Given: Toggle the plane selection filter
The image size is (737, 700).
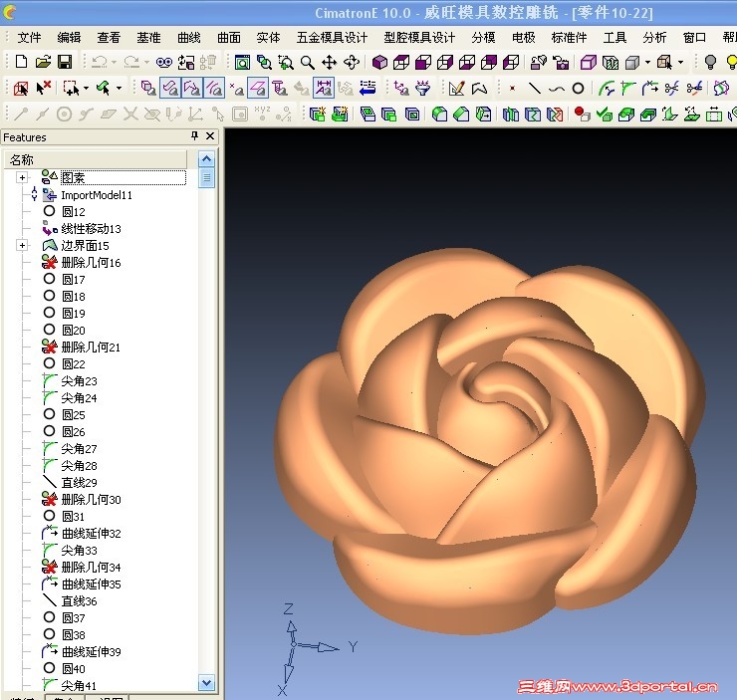Looking at the screenshot, I should [x=258, y=88].
